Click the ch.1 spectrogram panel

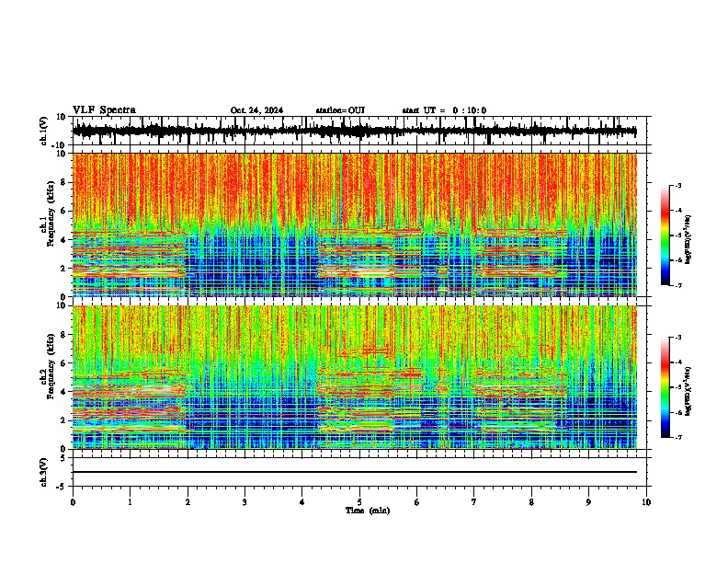[355, 224]
